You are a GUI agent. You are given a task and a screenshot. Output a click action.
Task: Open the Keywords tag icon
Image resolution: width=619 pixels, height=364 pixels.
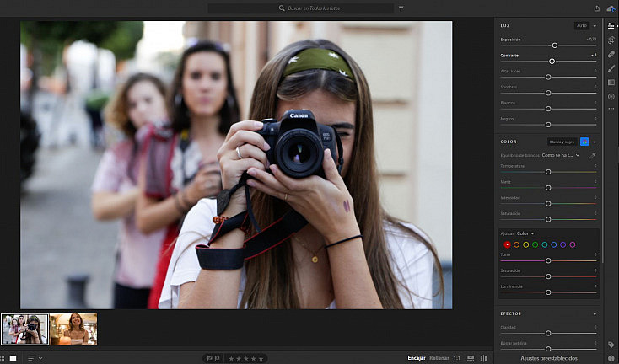click(611, 345)
